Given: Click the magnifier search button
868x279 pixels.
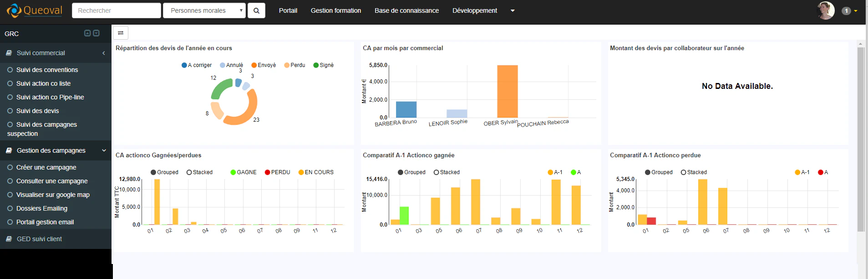Looking at the screenshot, I should 256,10.
